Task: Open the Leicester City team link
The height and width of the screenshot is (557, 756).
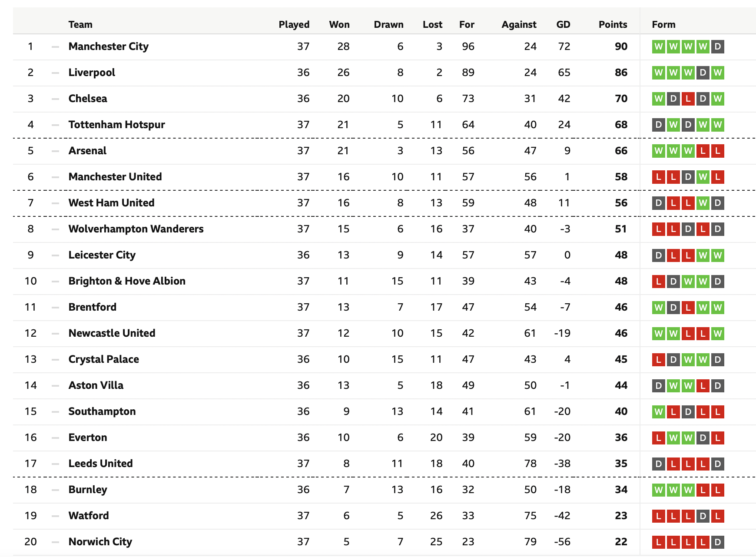Action: [x=102, y=255]
